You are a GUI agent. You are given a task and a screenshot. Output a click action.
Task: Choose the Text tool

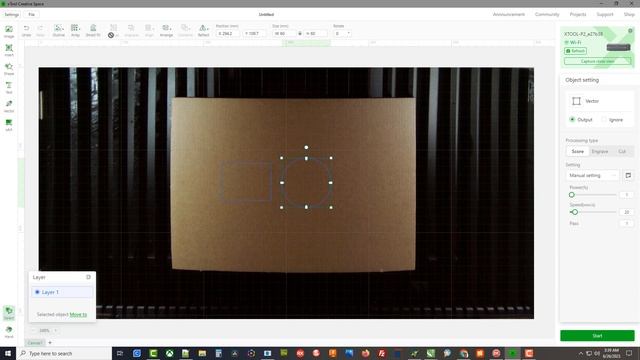click(9, 87)
